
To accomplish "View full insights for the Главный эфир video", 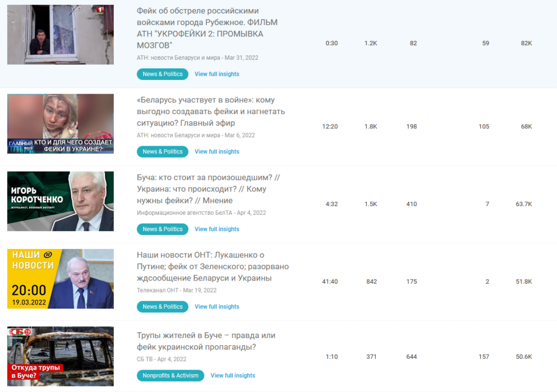I will pos(216,151).
